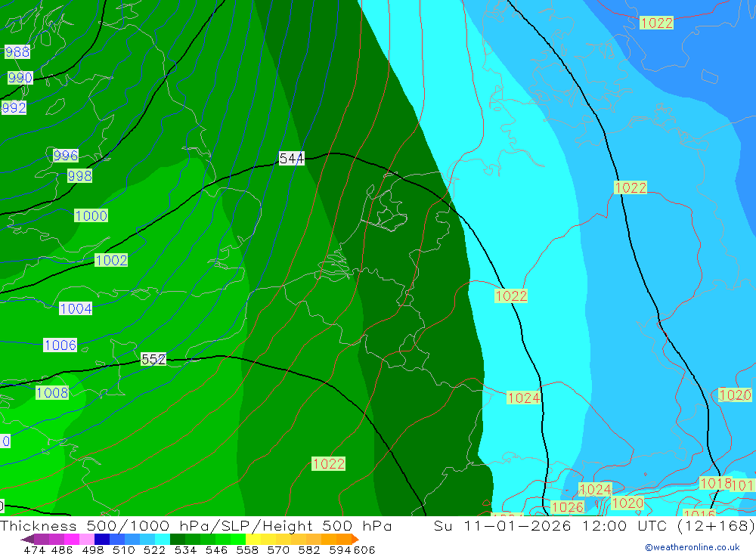Click the 1022 label in the green area

[x=328, y=464]
